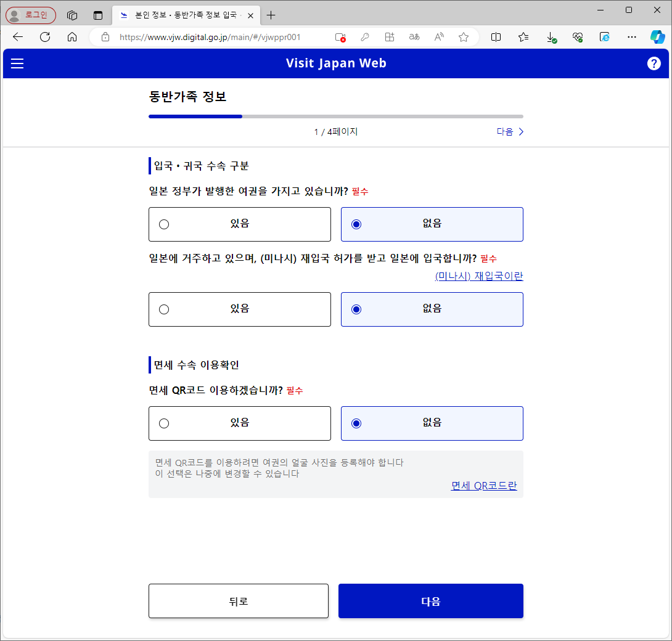
Task: Click the Visit Japan Web title
Action: (x=336, y=63)
